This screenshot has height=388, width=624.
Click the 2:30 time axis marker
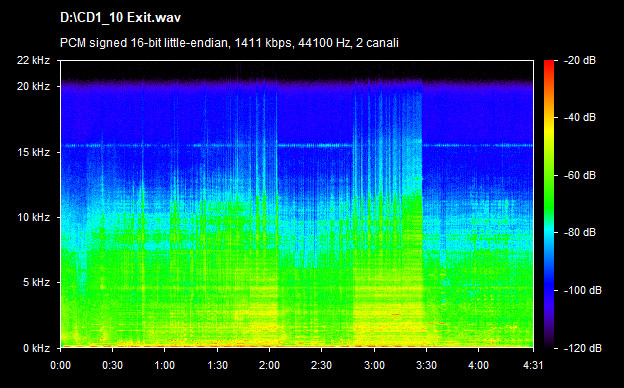pyautogui.click(x=322, y=365)
